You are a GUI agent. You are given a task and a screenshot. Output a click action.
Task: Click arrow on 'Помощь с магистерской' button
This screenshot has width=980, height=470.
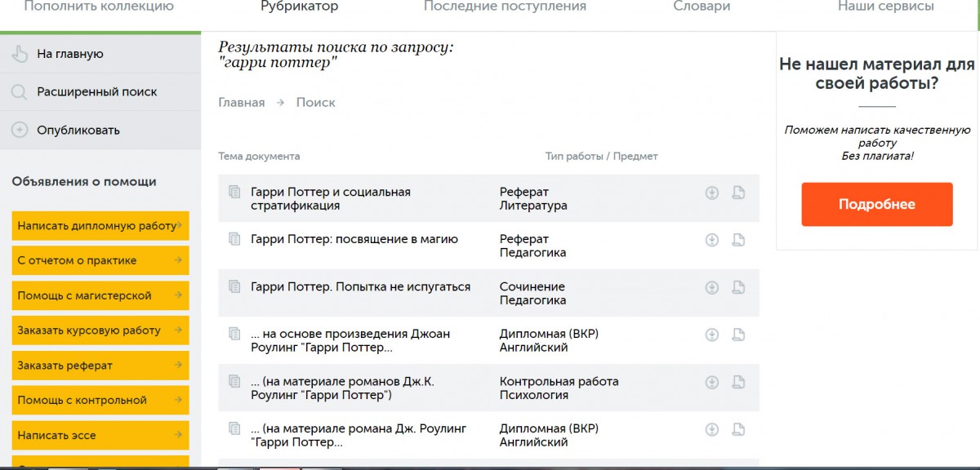coord(178,295)
